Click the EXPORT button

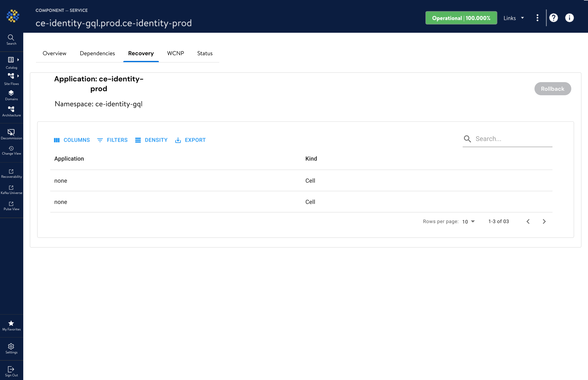[190, 140]
